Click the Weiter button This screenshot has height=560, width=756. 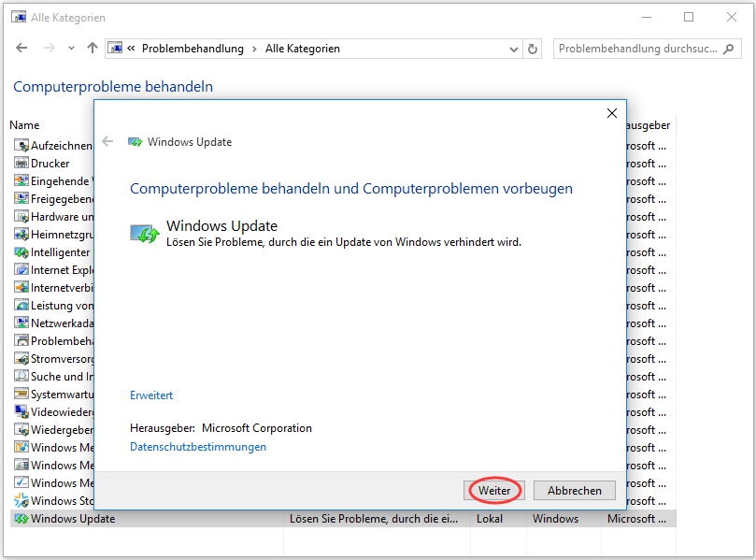pyautogui.click(x=494, y=491)
